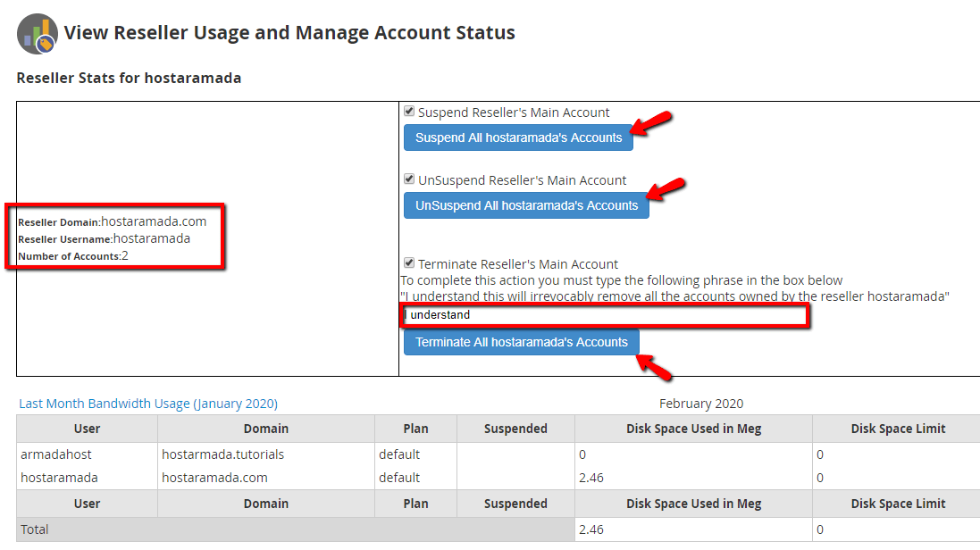Click UnSuspend All hostaramada's Accounts button
980x550 pixels.
click(x=526, y=205)
